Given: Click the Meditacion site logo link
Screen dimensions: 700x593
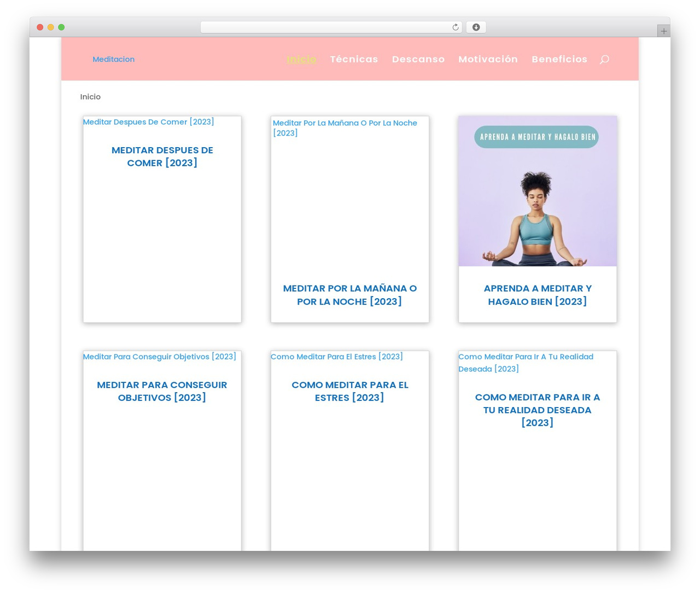Looking at the screenshot, I should point(113,59).
